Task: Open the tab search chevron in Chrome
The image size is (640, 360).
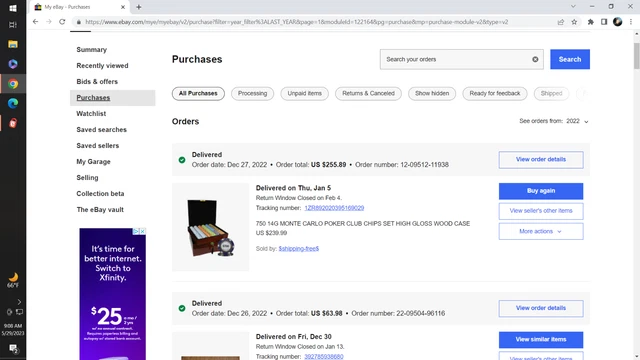Action: (x=573, y=7)
